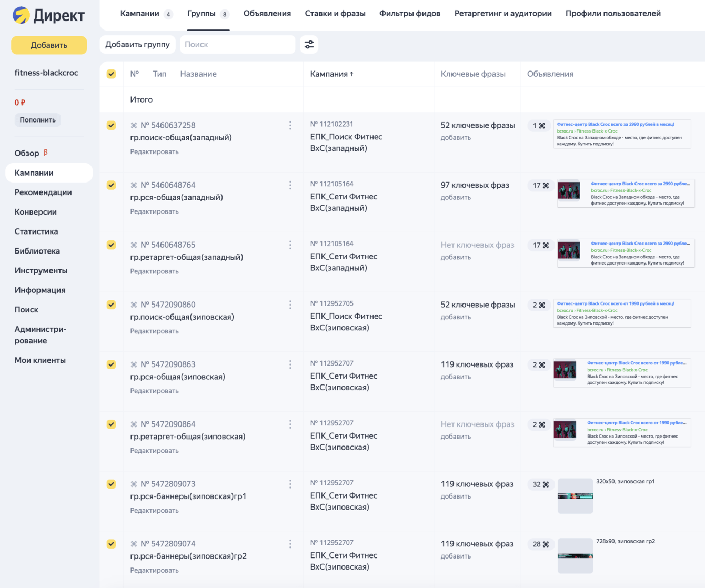Open three-dot menu for гр.рся-баннеры(зиповская)гр2

click(290, 544)
